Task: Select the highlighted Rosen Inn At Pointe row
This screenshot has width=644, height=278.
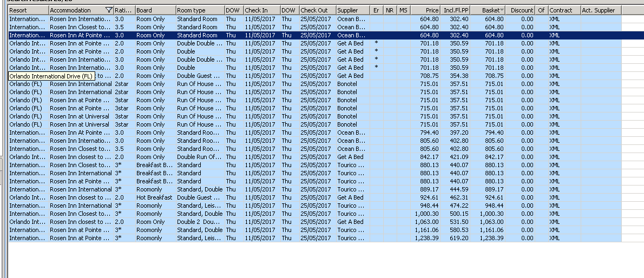Action: click(314, 35)
